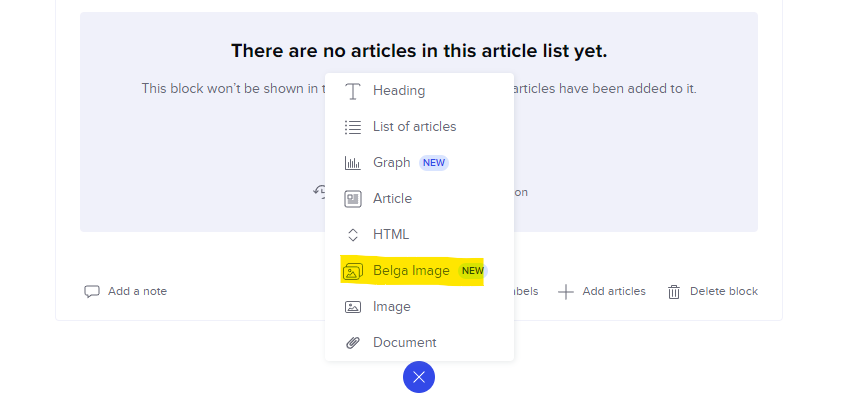Select the Image menu entry
The image size is (850, 397).
pyautogui.click(x=420, y=307)
